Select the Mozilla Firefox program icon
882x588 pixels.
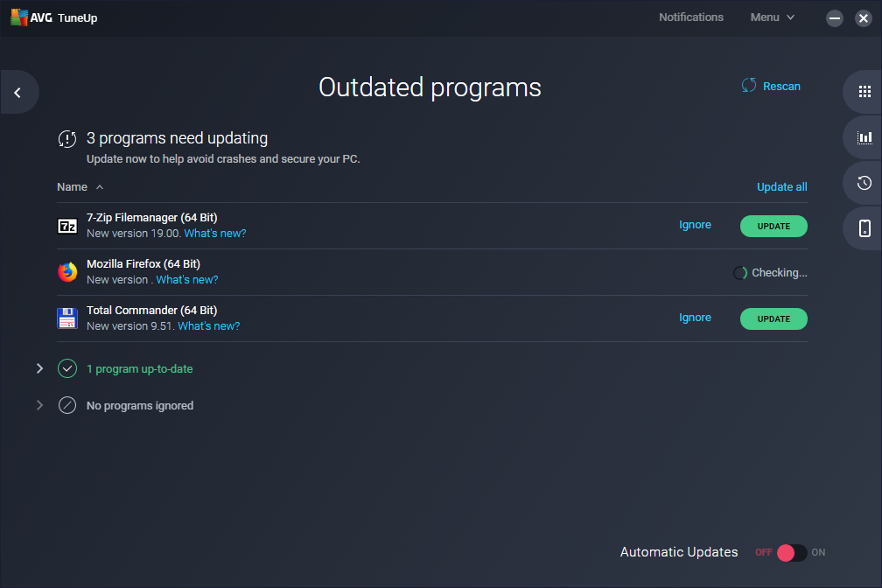coord(67,272)
